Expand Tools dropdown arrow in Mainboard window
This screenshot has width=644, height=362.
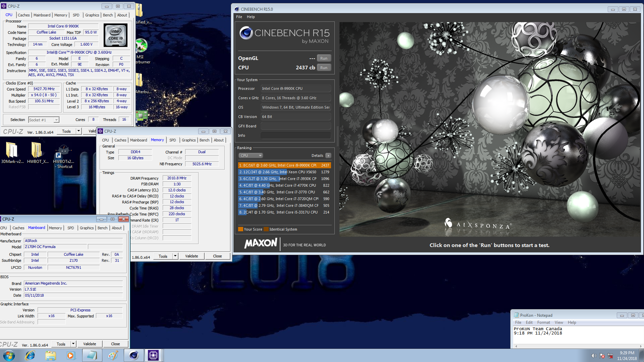[73, 344]
